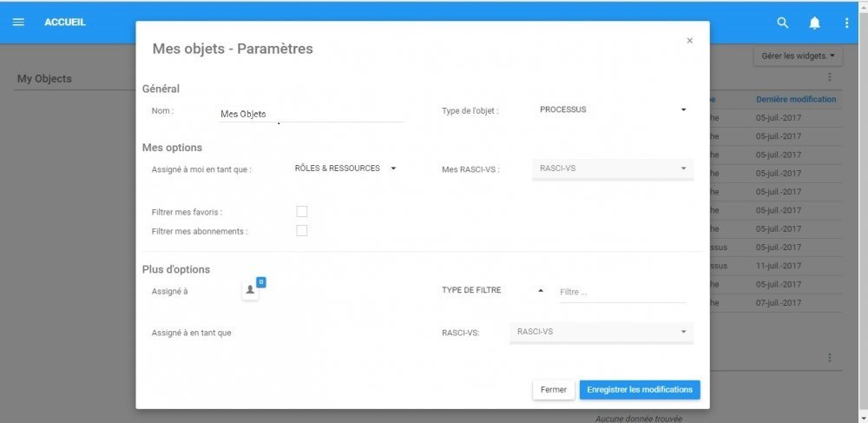Open the notifications bell

815,23
